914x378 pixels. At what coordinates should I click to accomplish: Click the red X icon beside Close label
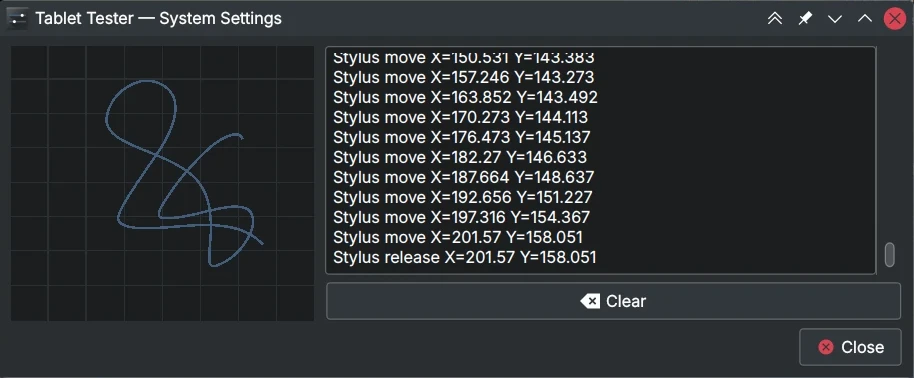point(826,347)
